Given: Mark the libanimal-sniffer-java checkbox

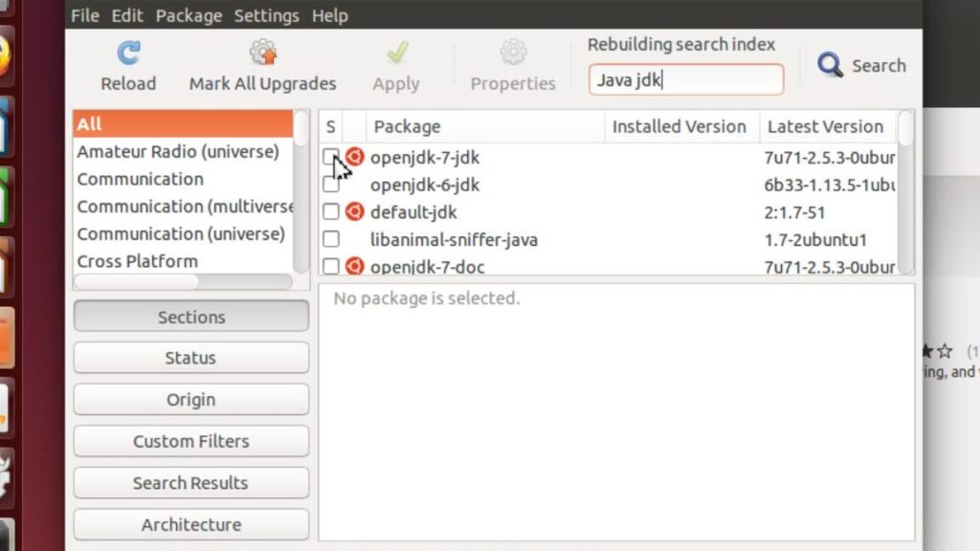Looking at the screenshot, I should click(x=330, y=239).
